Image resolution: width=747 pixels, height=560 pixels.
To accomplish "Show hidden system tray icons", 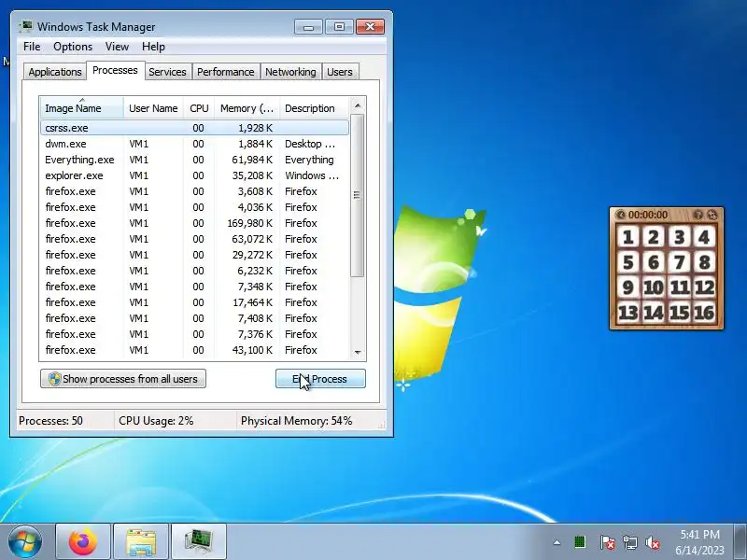I will [x=557, y=542].
